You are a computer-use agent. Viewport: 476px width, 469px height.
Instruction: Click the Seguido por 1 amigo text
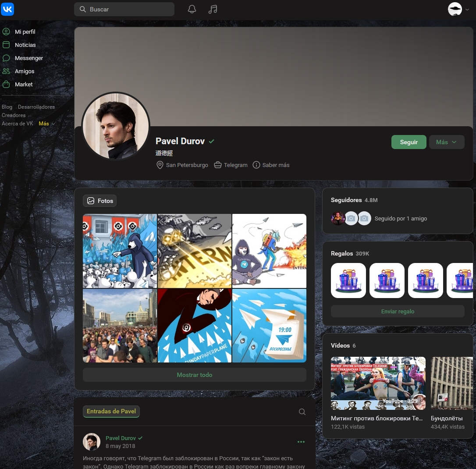(x=401, y=219)
